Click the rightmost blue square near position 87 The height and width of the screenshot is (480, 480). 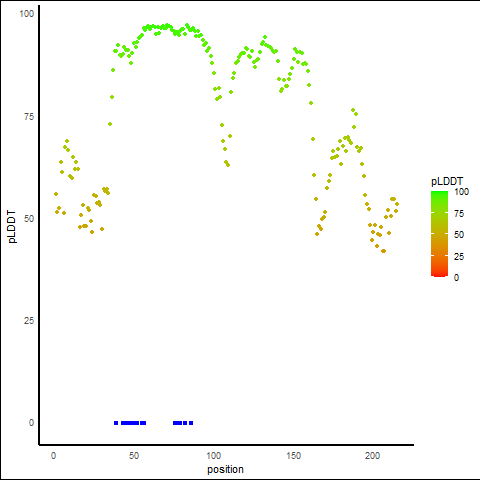pos(191,423)
